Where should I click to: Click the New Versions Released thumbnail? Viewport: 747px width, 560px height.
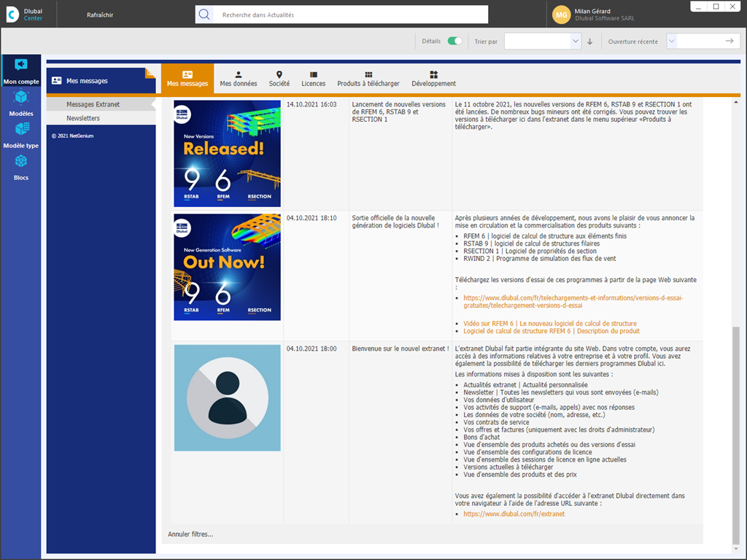[228, 153]
